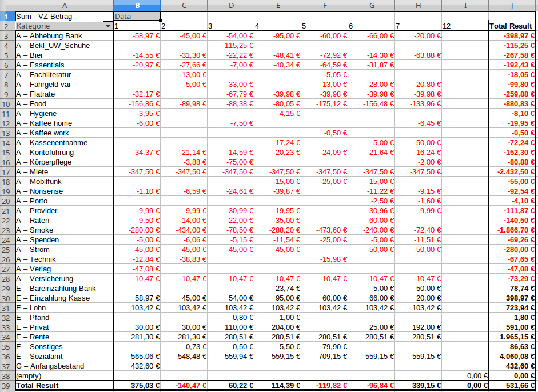Select the column B header

[137, 5]
